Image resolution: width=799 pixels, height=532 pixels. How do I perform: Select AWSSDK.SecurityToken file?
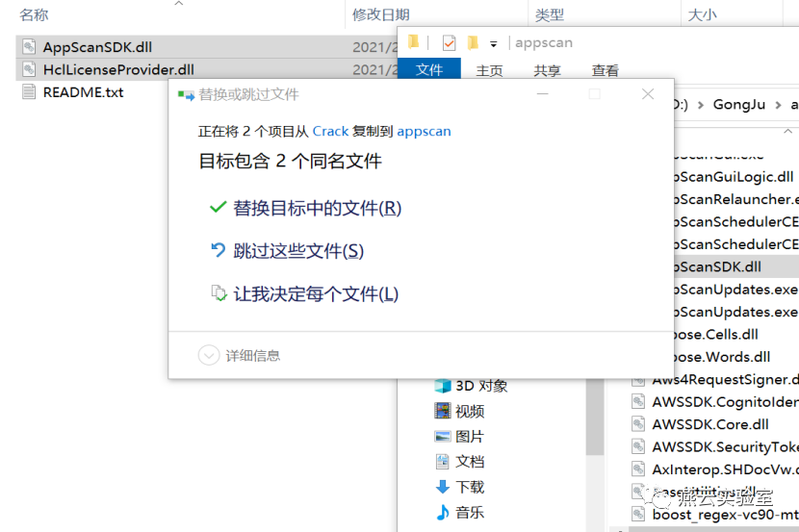[726, 447]
